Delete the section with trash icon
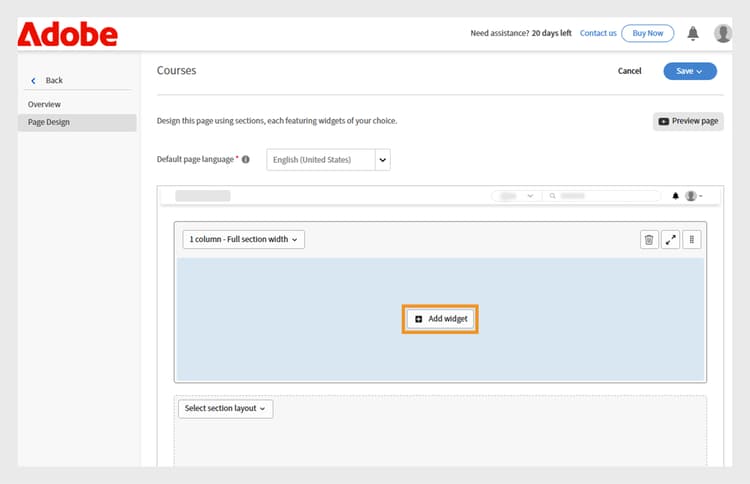Viewport: 750px width, 484px height. point(649,240)
